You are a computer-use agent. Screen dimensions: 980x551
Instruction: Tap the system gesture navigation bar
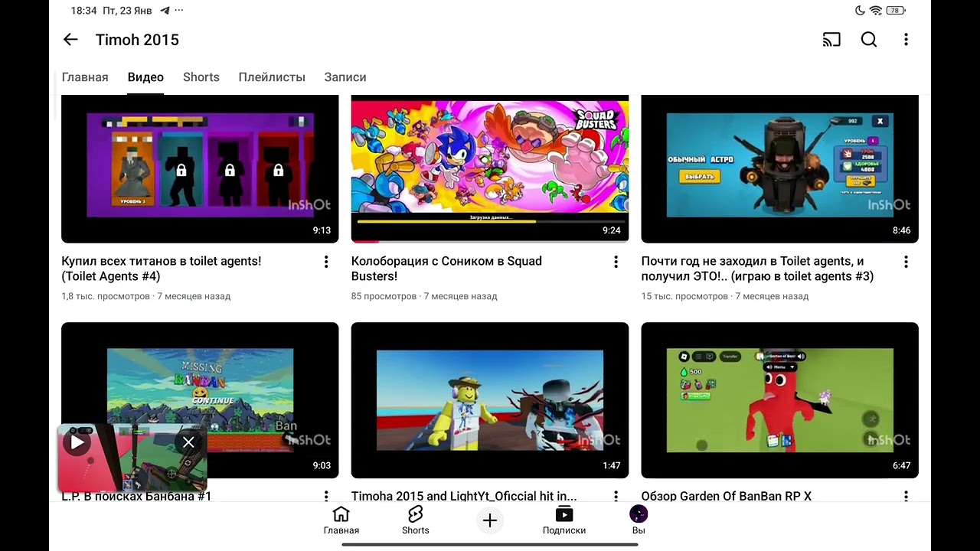[x=490, y=545]
